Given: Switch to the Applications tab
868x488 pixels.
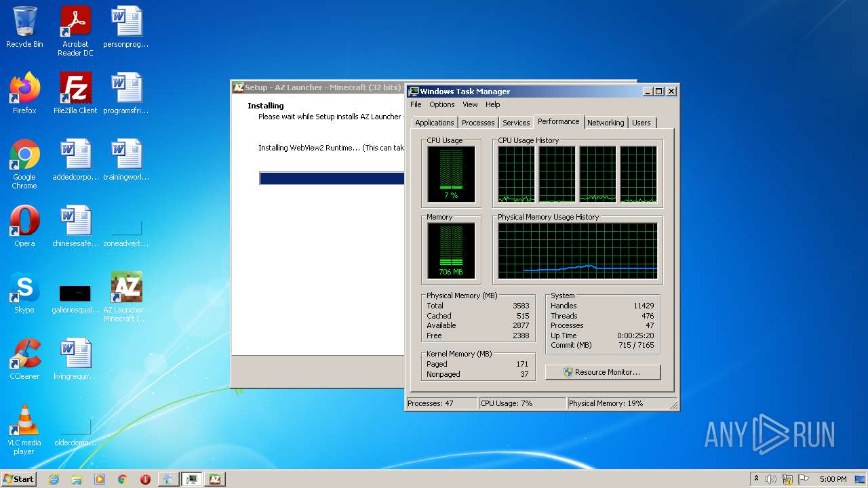Looking at the screenshot, I should pos(434,123).
